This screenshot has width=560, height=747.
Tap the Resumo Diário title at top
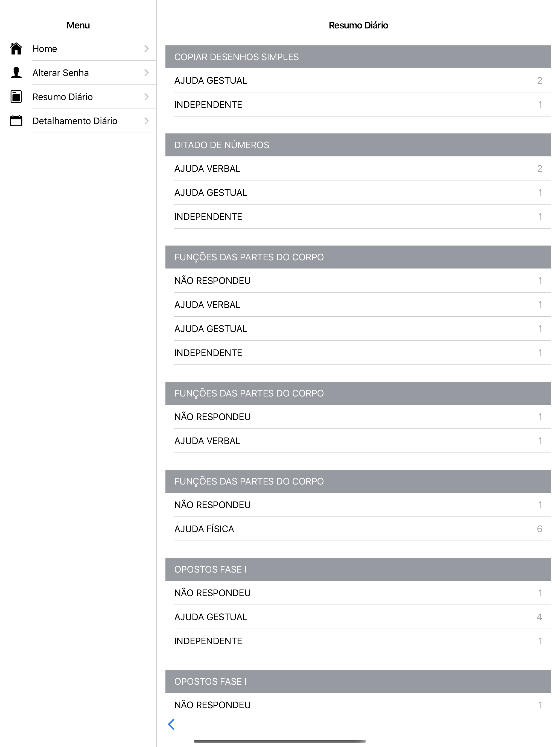pos(358,25)
